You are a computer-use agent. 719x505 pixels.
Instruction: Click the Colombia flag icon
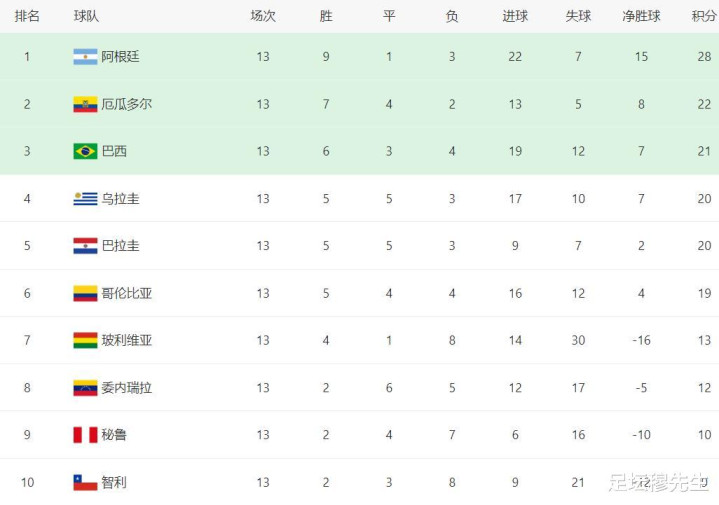click(85, 293)
